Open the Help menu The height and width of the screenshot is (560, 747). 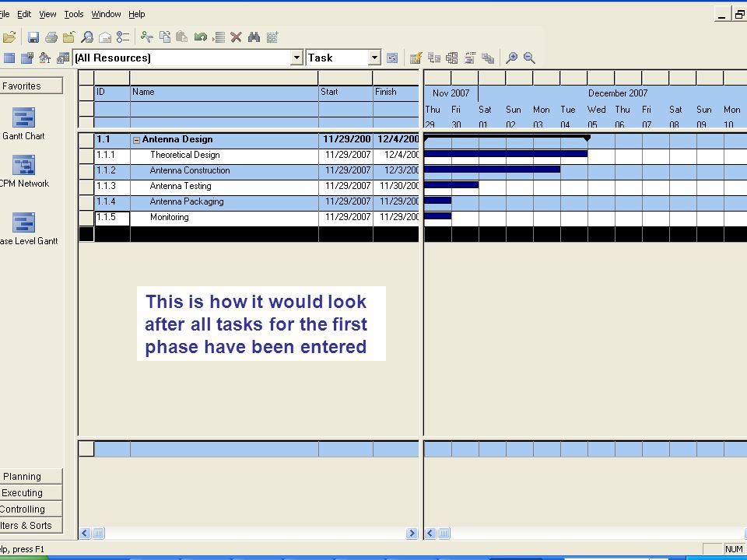point(137,14)
